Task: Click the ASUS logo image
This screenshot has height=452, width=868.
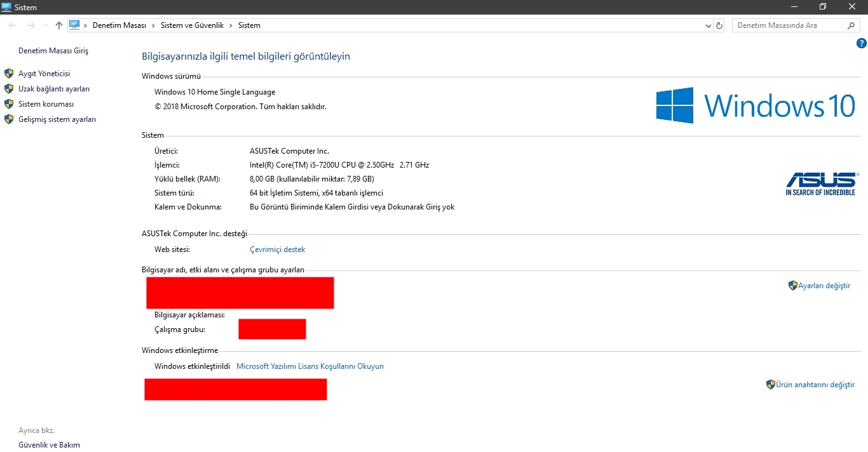Action: coord(822,183)
